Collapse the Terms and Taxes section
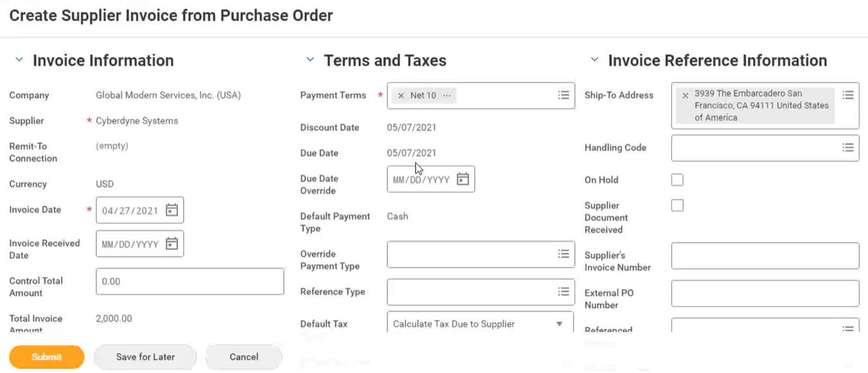This screenshot has height=373, width=868. (310, 60)
